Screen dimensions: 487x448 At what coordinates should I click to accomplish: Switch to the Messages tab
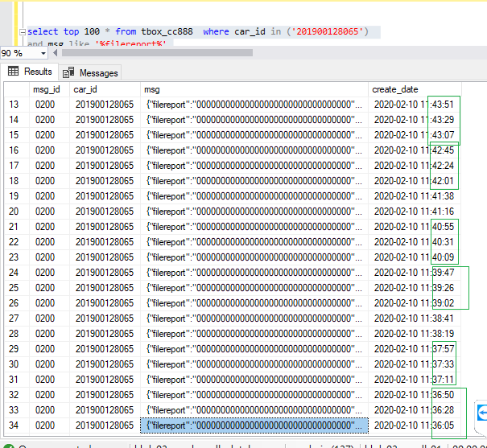point(91,73)
